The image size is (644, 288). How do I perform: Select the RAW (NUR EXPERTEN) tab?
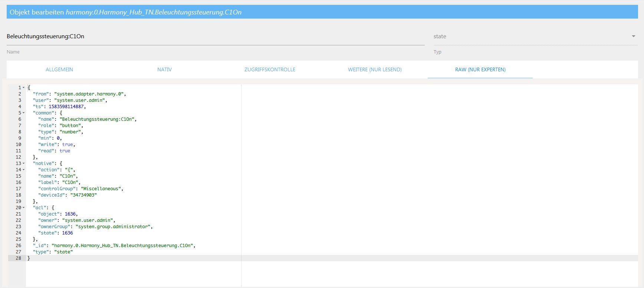pyautogui.click(x=480, y=69)
